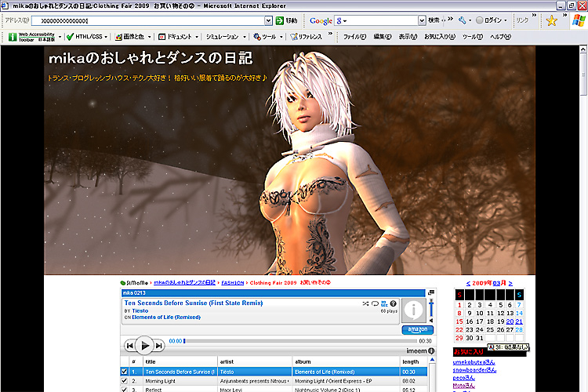Open the Tiësto artist link in player

tap(140, 310)
